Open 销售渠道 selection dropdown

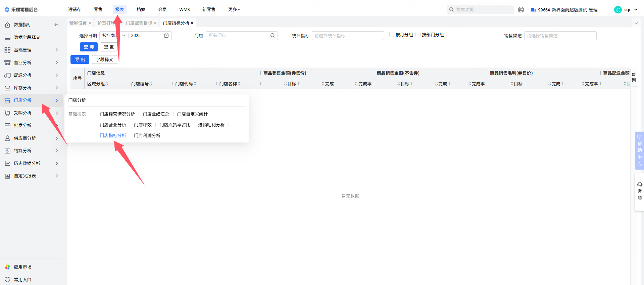[x=560, y=36]
